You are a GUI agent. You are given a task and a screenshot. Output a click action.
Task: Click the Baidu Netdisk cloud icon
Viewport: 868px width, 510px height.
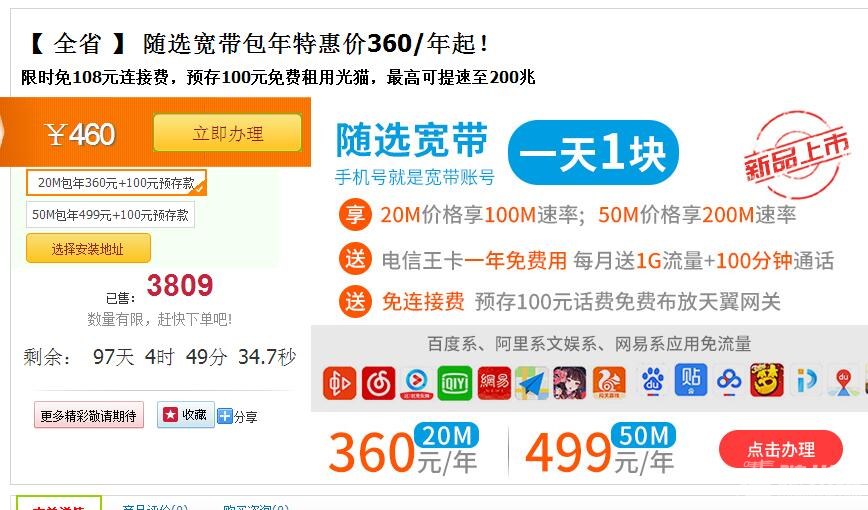tap(728, 381)
